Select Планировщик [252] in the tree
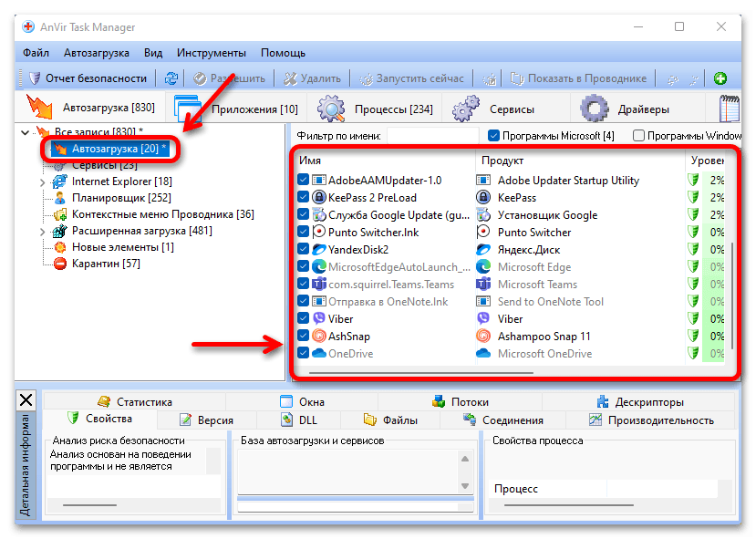Screen dimensions: 756x539 point(121,198)
